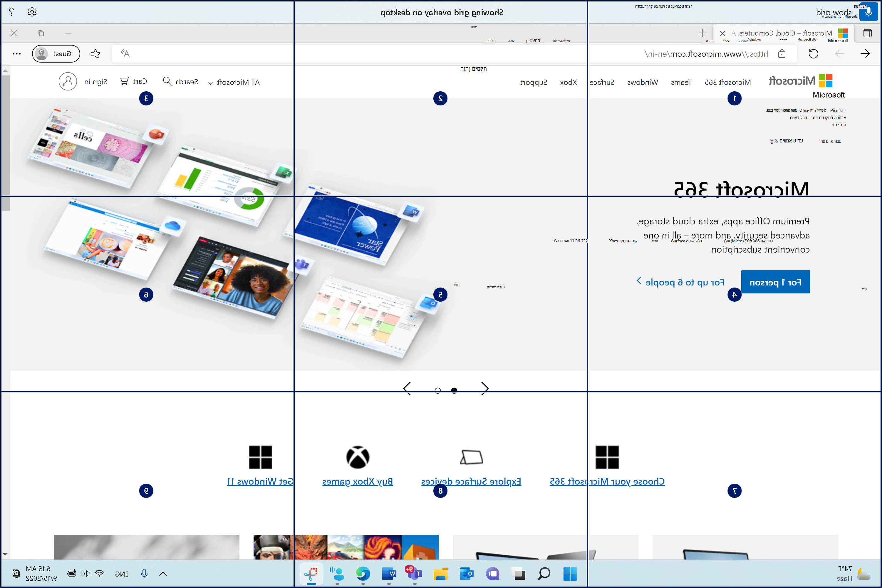Open Buy Xbox games link

[x=358, y=481]
